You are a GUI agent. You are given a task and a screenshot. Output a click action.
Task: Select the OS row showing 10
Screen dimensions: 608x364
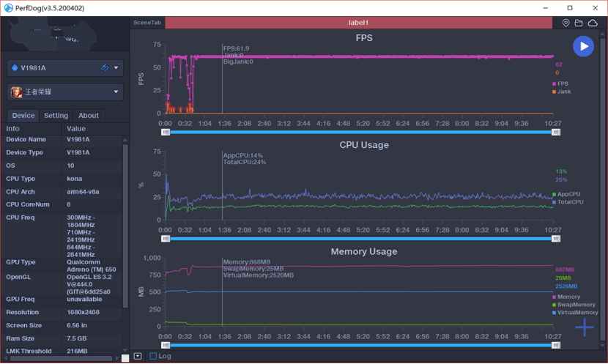pos(62,166)
